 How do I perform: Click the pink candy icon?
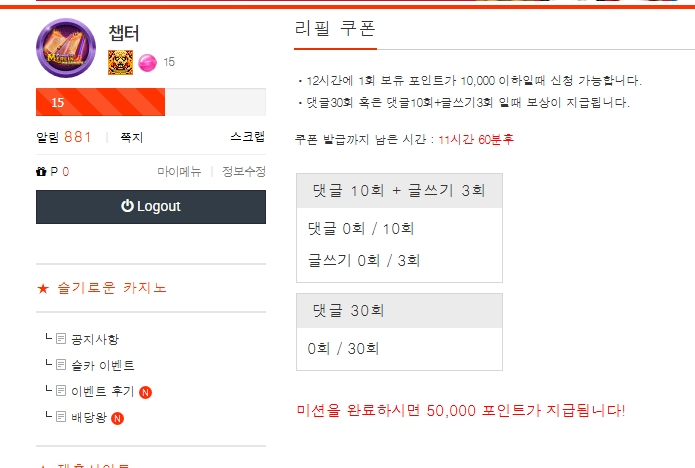(x=147, y=62)
